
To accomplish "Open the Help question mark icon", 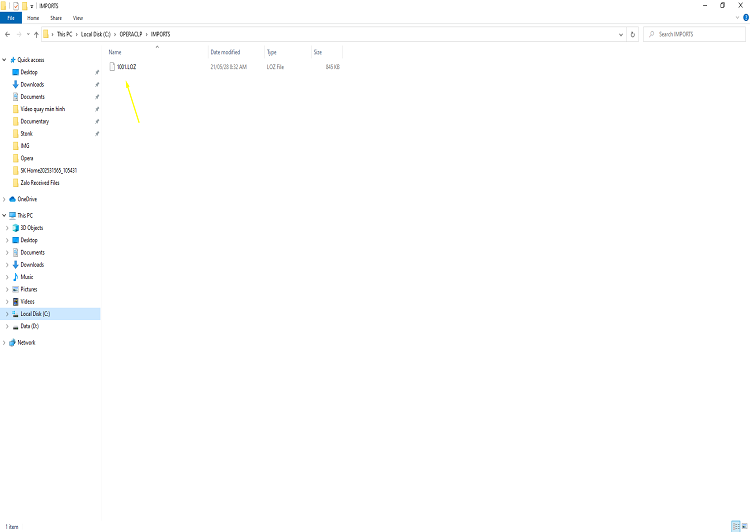I will [746, 18].
